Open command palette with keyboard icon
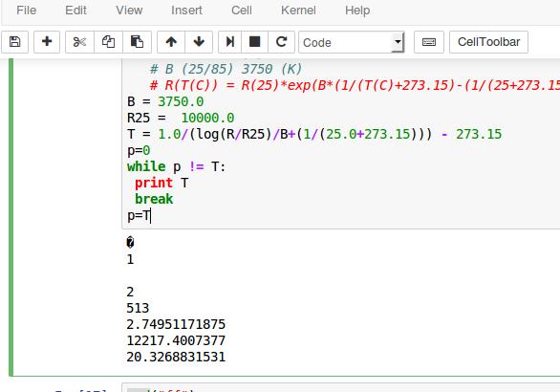The width and height of the screenshot is (560, 392). tap(429, 42)
